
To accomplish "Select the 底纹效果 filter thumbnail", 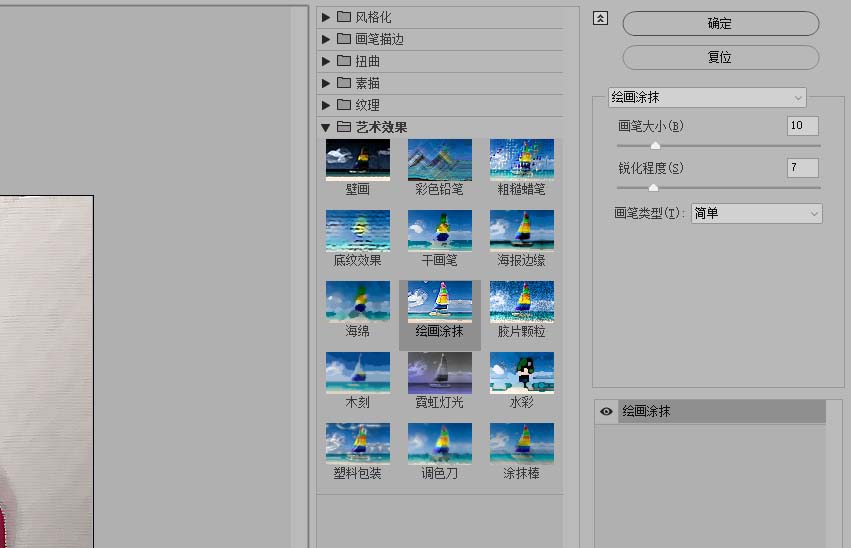I will [358, 231].
